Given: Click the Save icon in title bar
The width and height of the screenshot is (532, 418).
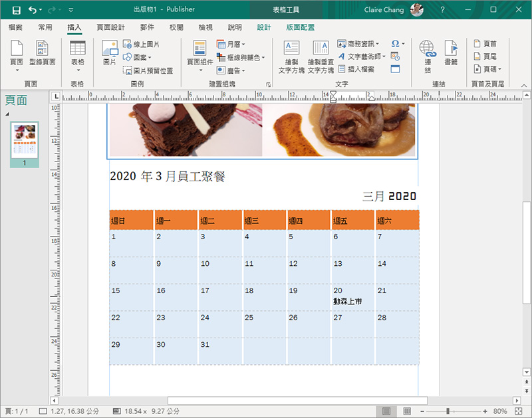Looking at the screenshot, I should (x=16, y=10).
